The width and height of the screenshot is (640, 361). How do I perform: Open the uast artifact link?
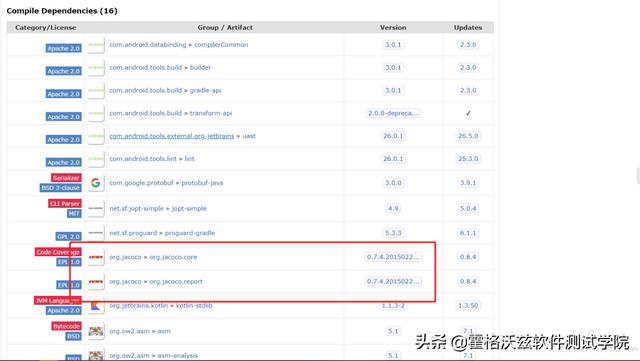pos(249,136)
